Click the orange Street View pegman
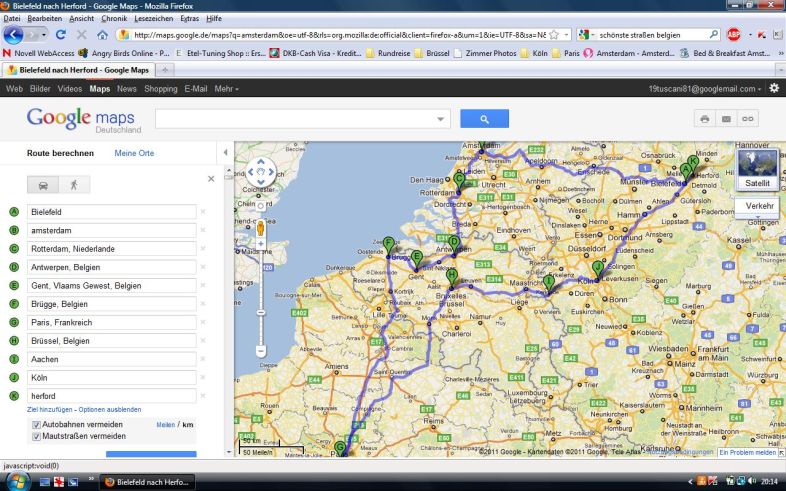Image resolution: width=786 pixels, height=491 pixels. coord(260,226)
